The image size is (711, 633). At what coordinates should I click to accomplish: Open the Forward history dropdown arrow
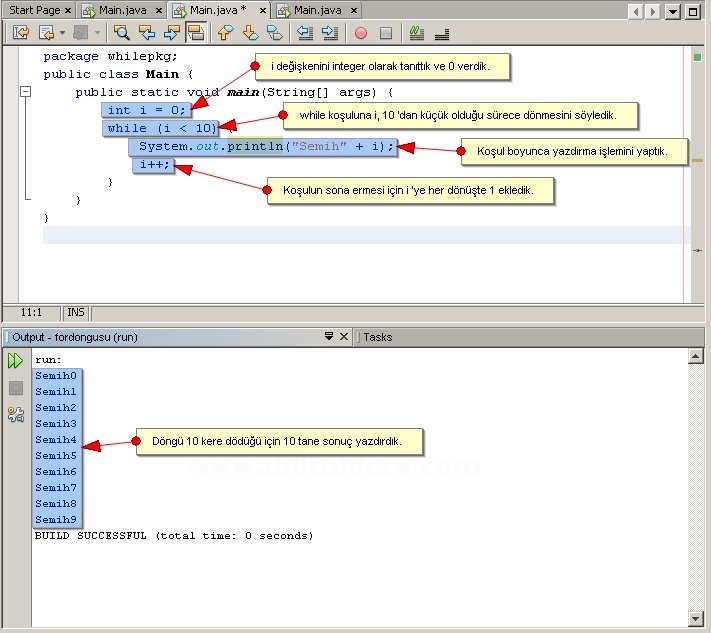coord(97,33)
